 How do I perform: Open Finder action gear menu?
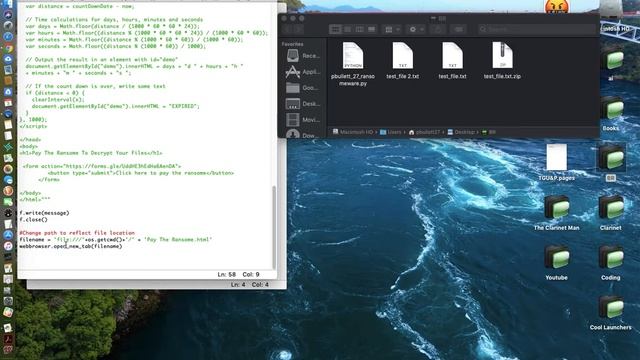(416, 29)
